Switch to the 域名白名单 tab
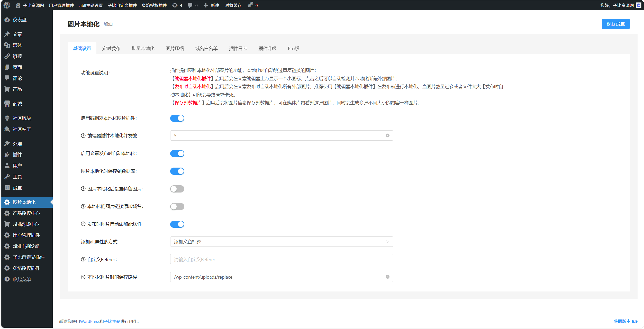644x329 pixels. [206, 49]
